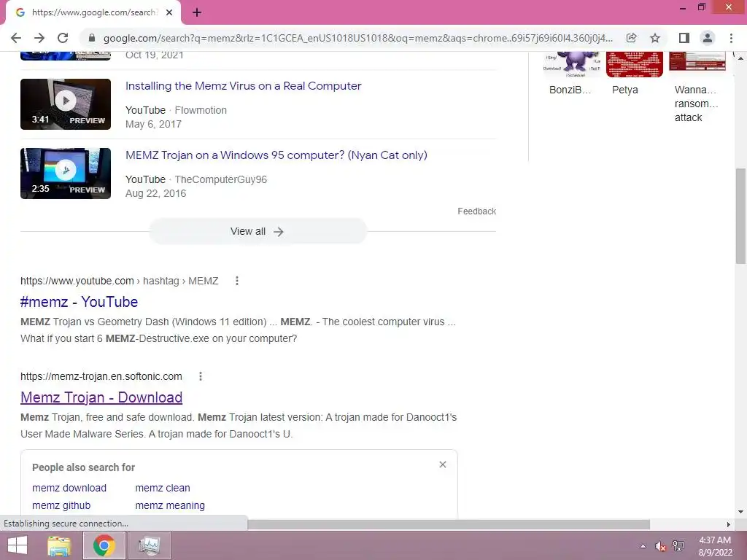Click the https://memz-trojan.en.softonic.com URL text
The width and height of the screenshot is (747, 560).
[101, 376]
